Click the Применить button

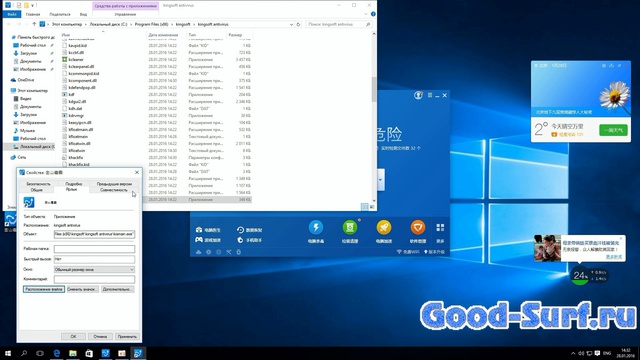tap(127, 337)
